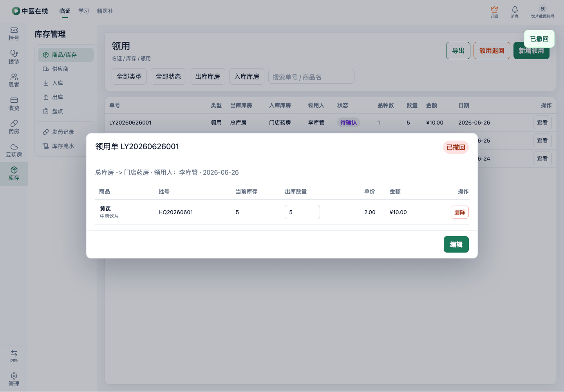564x392 pixels.
Task: Open the 全部状态 filter dropdown
Action: pyautogui.click(x=168, y=76)
